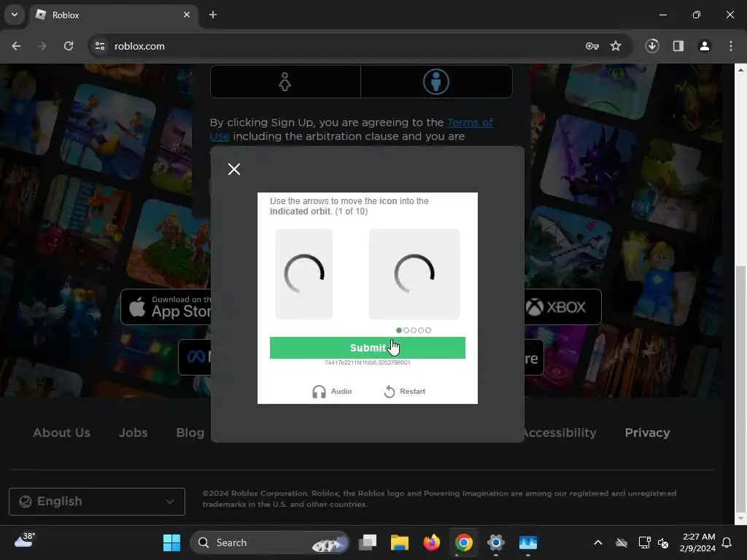747x560 pixels.
Task: Close the Roblox tab
Action: pyautogui.click(x=187, y=15)
